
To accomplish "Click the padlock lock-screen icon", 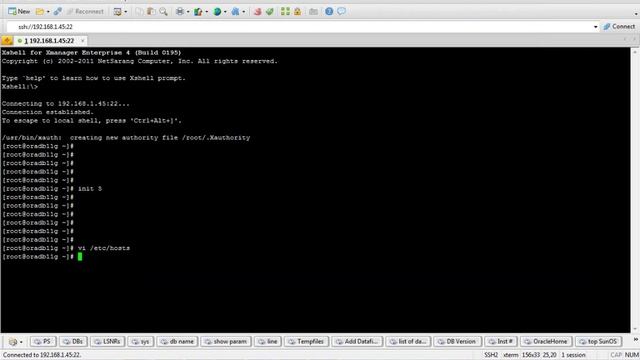I will click(298, 11).
